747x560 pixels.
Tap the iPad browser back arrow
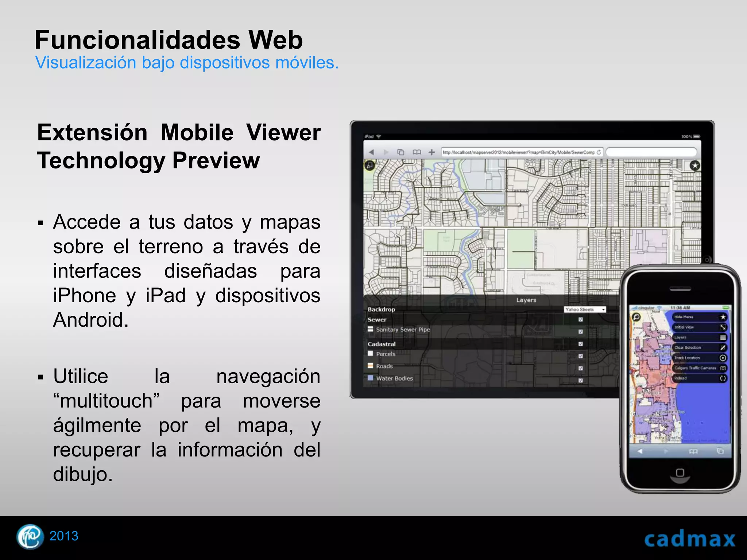click(x=372, y=152)
